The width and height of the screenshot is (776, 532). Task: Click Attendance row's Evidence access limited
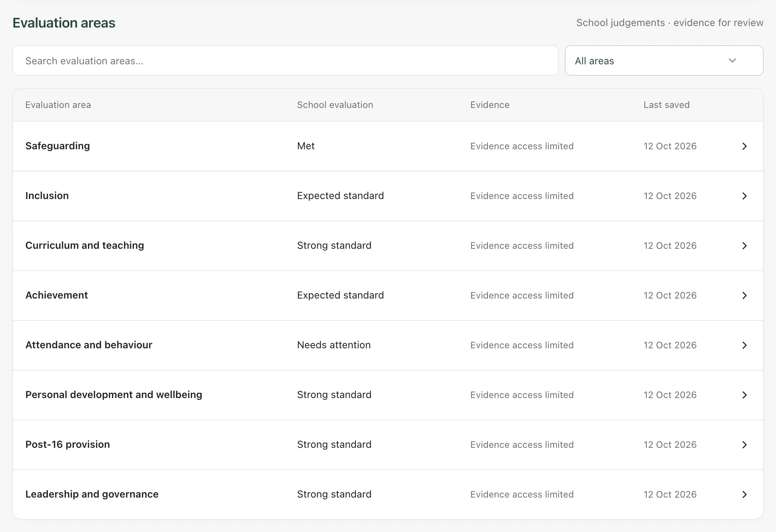522,345
